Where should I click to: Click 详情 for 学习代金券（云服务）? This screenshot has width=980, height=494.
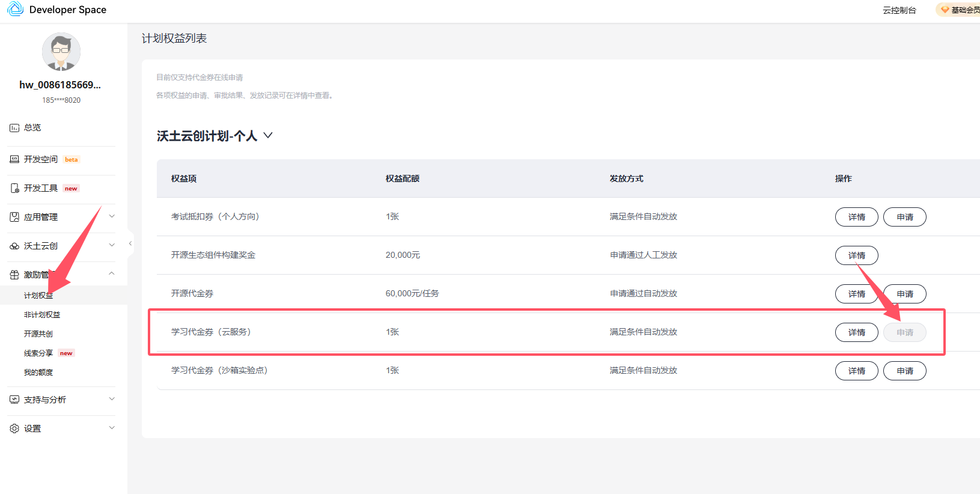click(x=857, y=332)
